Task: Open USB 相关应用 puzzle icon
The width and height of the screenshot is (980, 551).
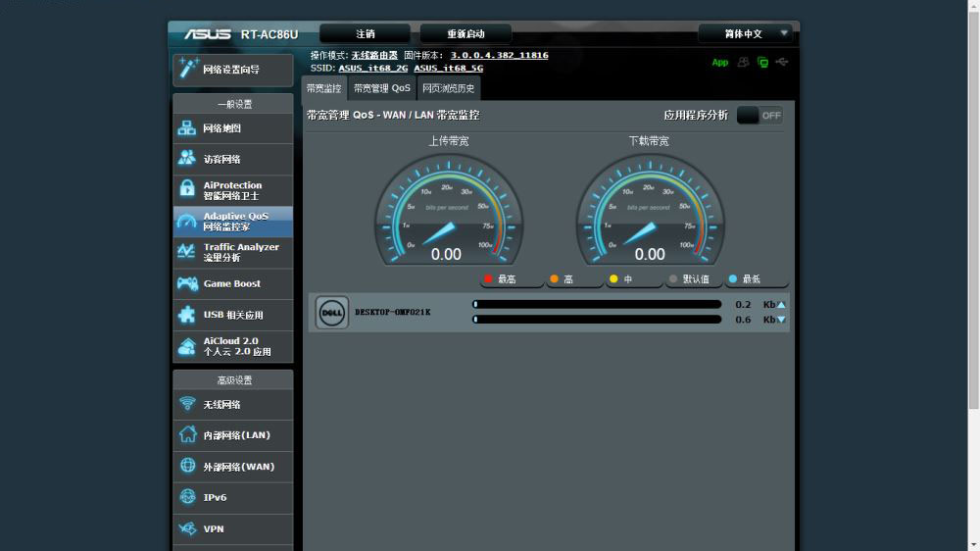Action: (x=187, y=315)
